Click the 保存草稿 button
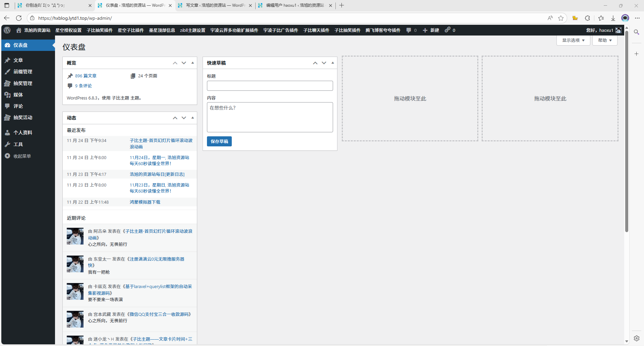 [219, 141]
